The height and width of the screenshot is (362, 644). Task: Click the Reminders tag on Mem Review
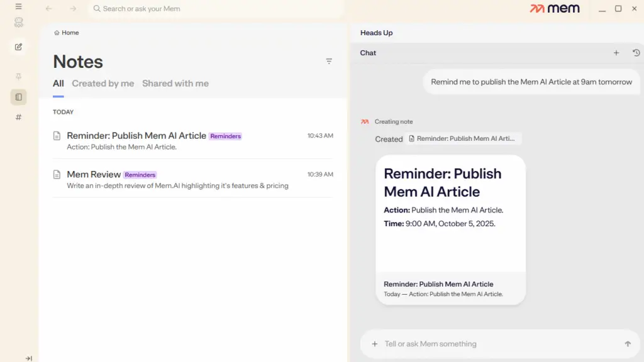coord(140,175)
